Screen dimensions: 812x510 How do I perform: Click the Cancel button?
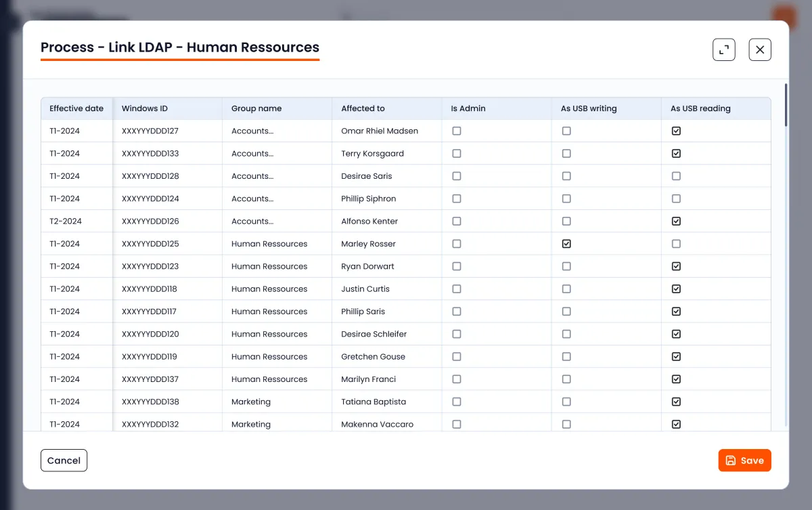pos(64,461)
